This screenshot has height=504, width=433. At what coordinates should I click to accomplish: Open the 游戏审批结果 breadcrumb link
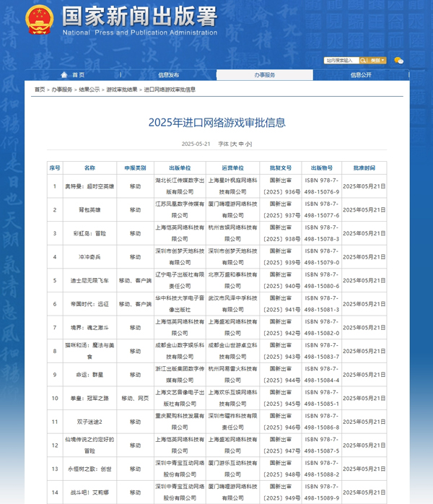[x=122, y=90]
